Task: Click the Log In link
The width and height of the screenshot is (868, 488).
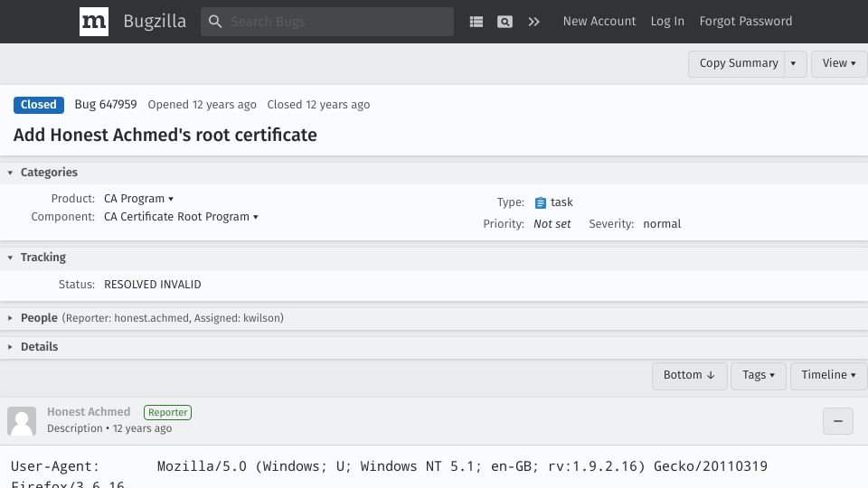Action: point(667,21)
